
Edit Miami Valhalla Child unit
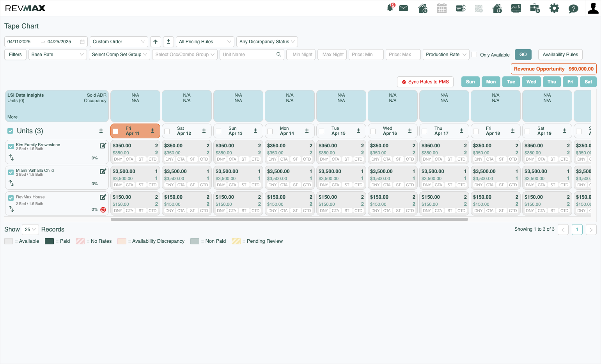(103, 171)
